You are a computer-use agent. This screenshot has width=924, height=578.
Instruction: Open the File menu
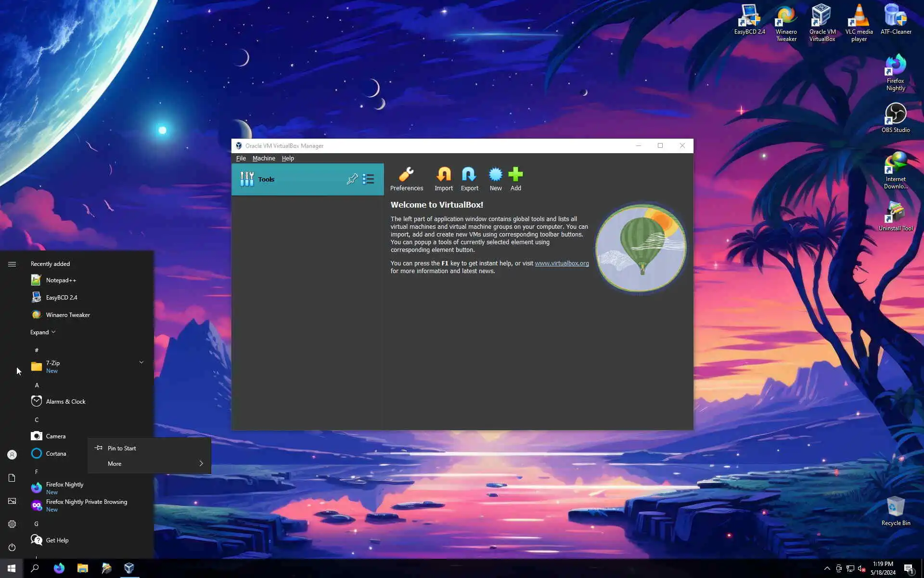pos(241,158)
